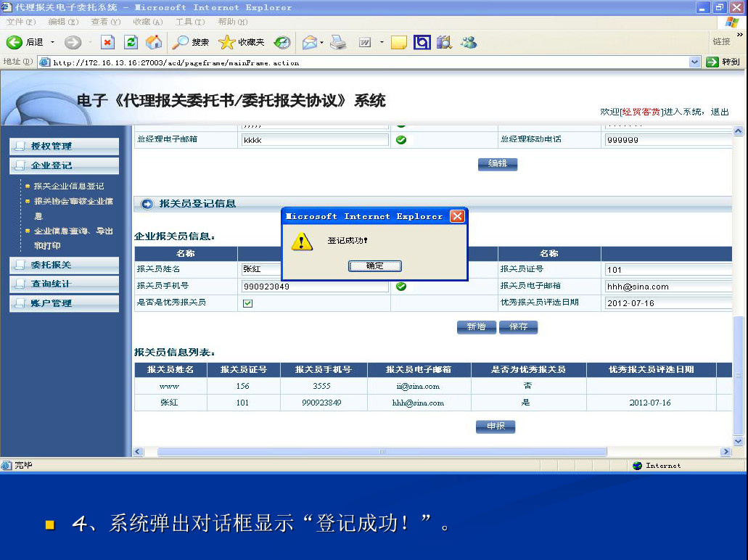Viewport: 748px width, 560px height.
Task: Click the warning icon in dialog
Action: (x=302, y=242)
